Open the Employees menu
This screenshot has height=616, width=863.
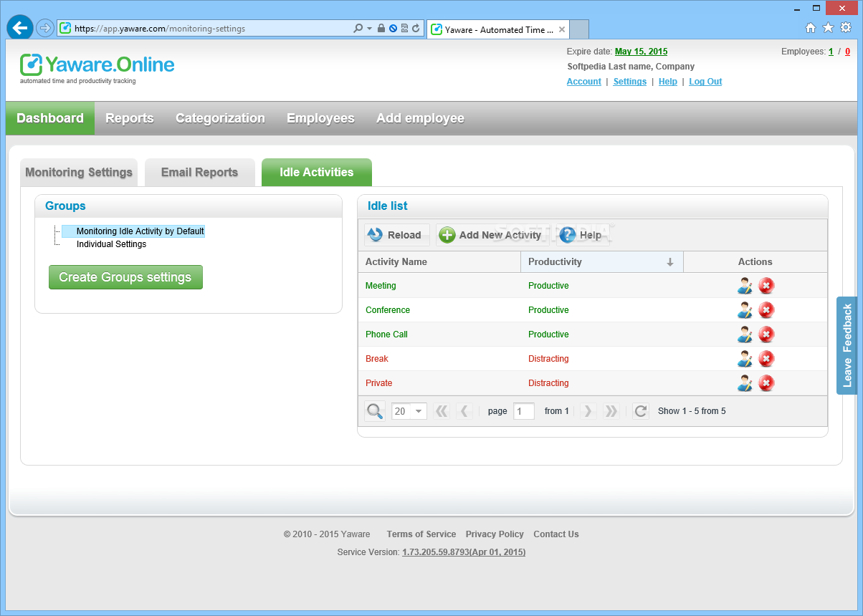320,118
